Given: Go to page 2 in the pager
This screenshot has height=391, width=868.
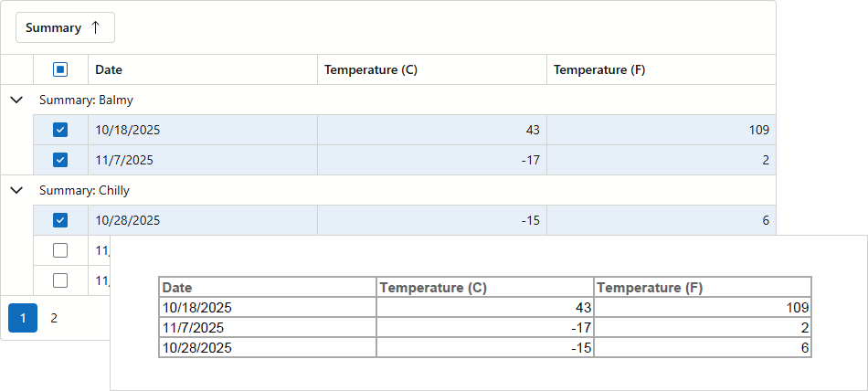Looking at the screenshot, I should [54, 318].
